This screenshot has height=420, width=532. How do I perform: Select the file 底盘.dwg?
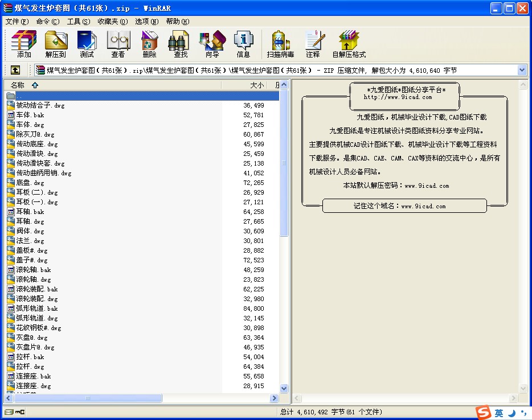pyautogui.click(x=30, y=183)
